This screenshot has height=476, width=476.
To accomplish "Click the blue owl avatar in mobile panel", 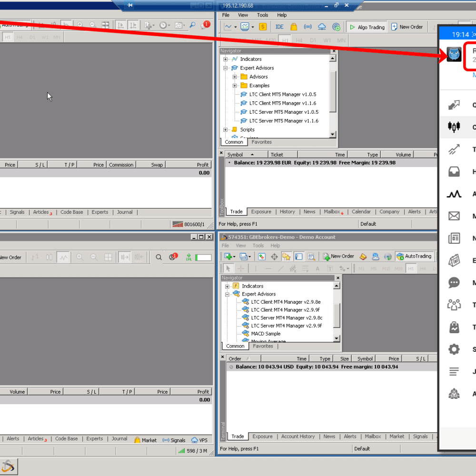I will point(454,55).
